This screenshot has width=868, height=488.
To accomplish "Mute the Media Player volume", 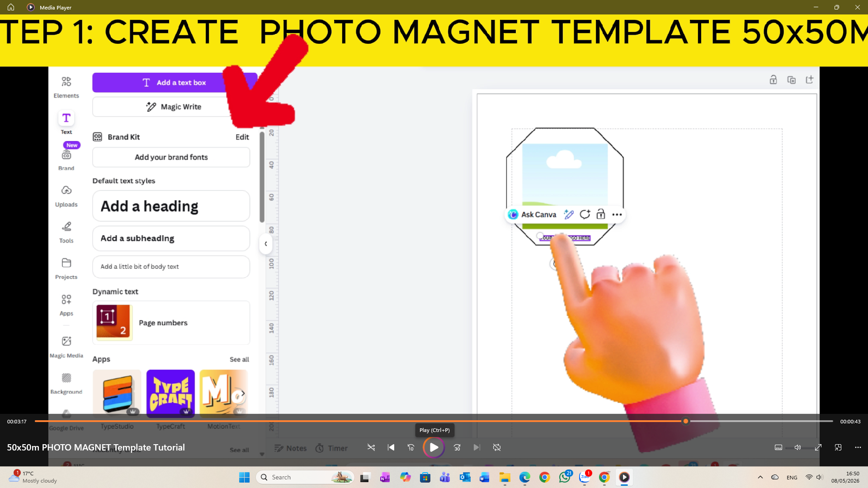I will (797, 447).
